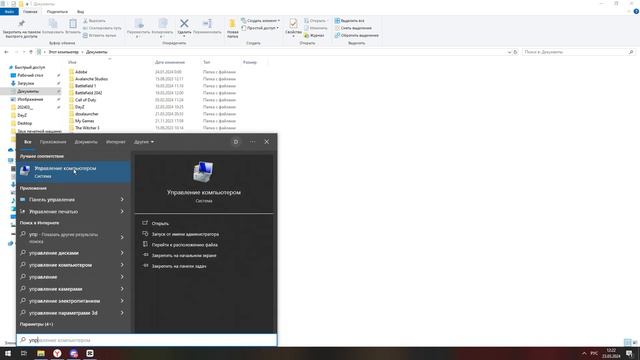640x360 pixels.
Task: Select the Call of Duty folder
Action: [x=85, y=100]
